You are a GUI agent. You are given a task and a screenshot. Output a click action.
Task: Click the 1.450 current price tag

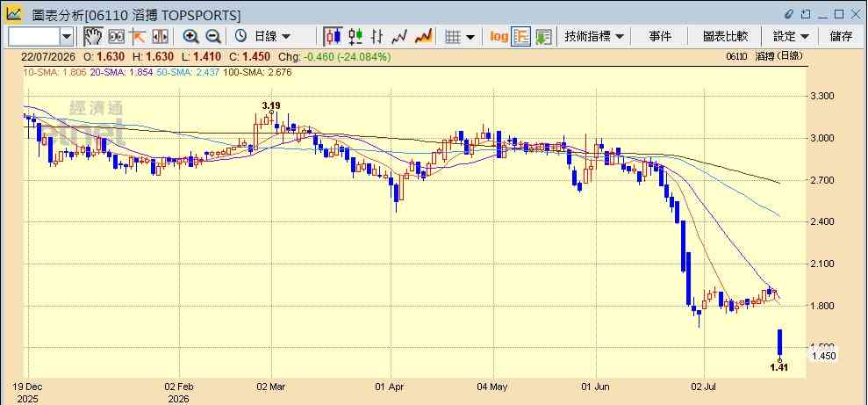click(x=824, y=356)
